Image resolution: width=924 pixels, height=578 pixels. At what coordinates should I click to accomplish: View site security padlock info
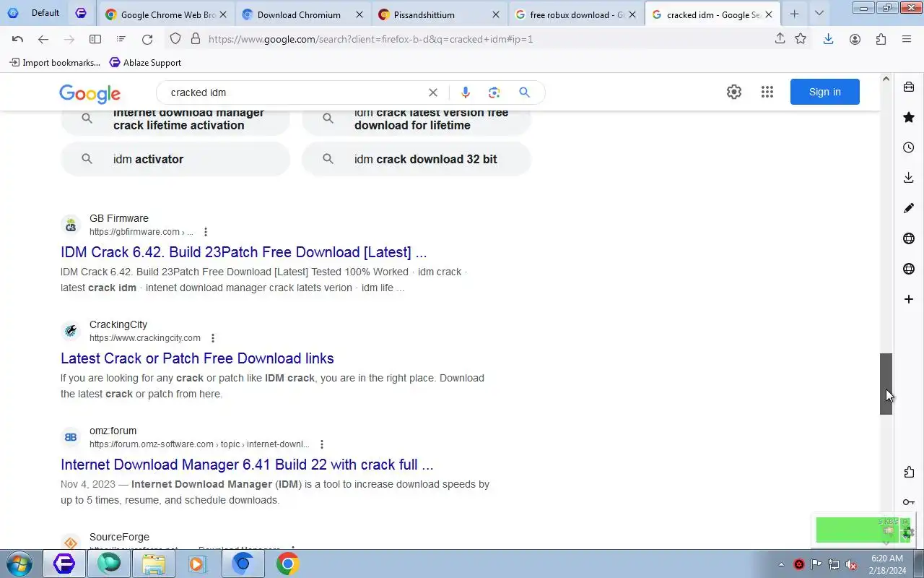tap(195, 39)
